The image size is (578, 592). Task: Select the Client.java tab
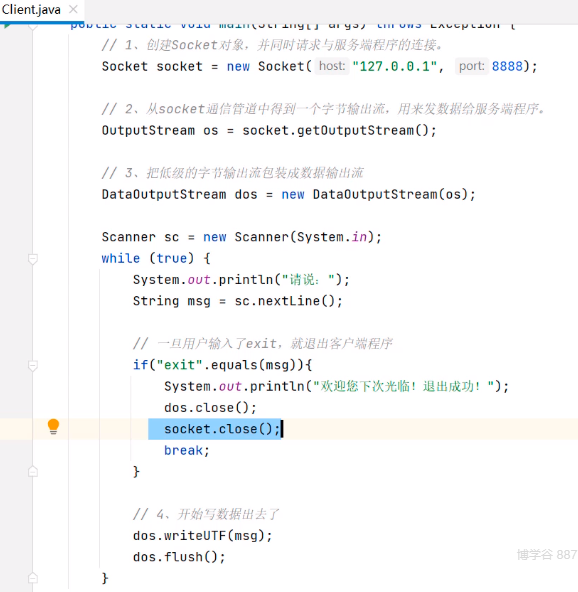[x=31, y=10]
